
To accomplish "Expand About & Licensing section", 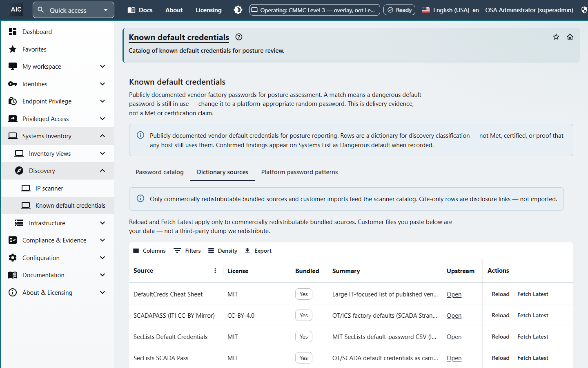I will pos(58,292).
